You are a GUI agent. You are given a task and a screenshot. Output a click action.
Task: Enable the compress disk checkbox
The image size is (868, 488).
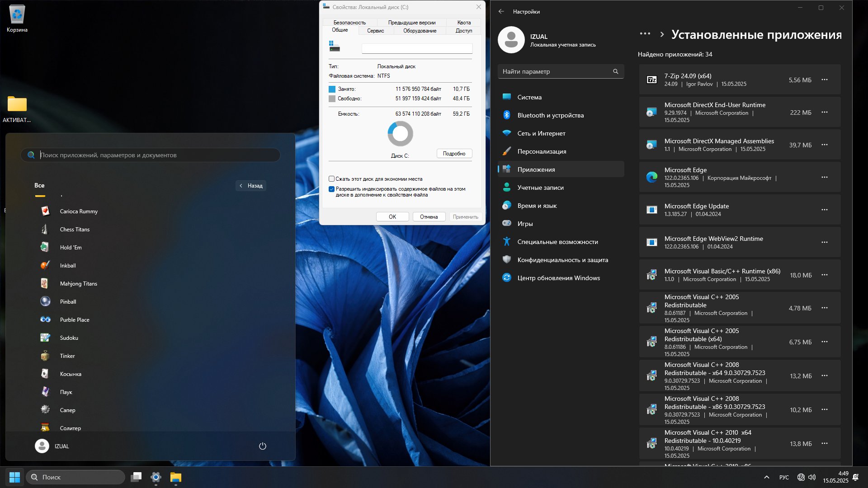coord(331,179)
